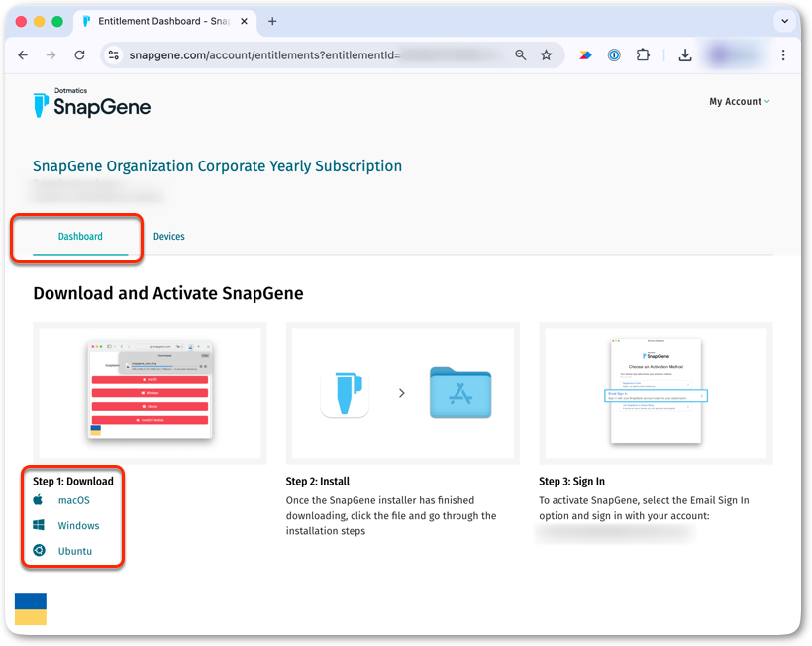Select the Dashboard tab
The width and height of the screenshot is (812, 646).
click(80, 236)
